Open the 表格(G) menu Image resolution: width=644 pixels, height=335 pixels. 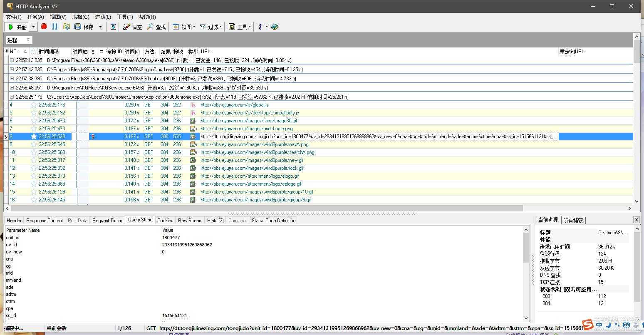(x=81, y=17)
